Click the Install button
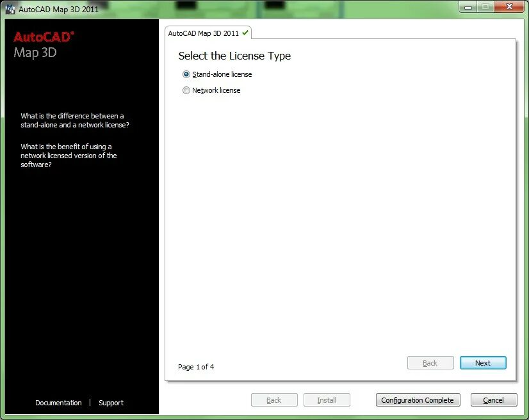 coord(327,400)
